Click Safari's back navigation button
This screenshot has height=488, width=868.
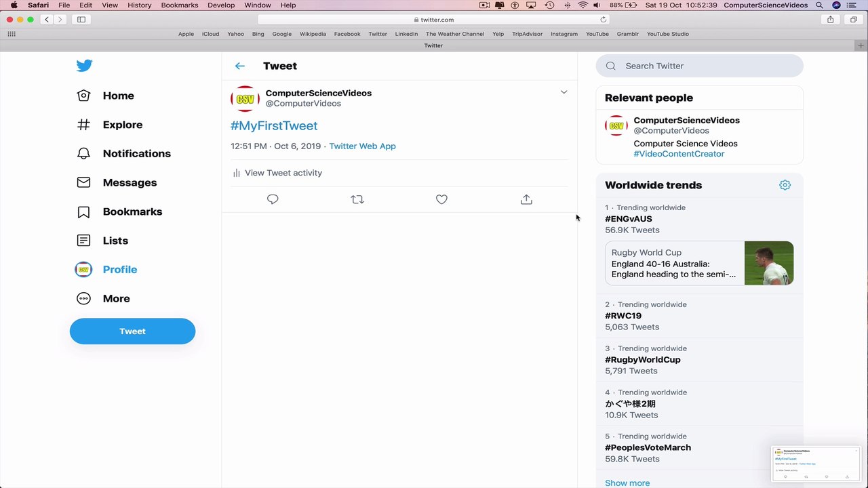pyautogui.click(x=47, y=20)
